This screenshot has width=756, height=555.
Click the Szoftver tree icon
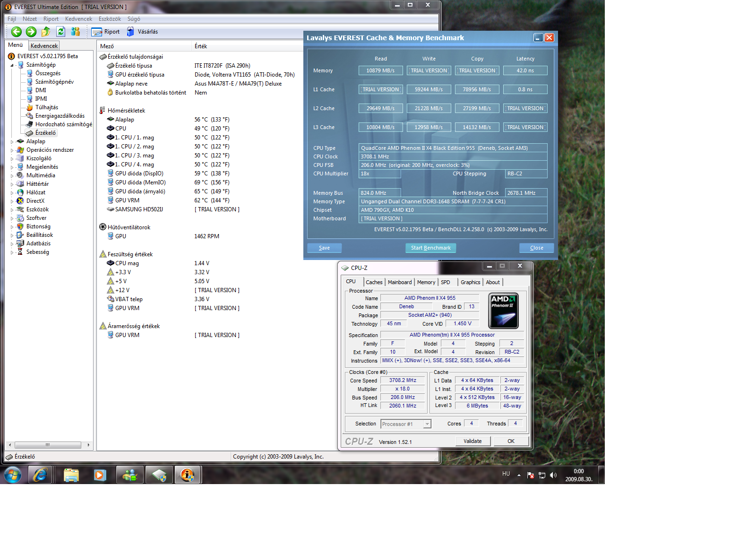pos(20,218)
